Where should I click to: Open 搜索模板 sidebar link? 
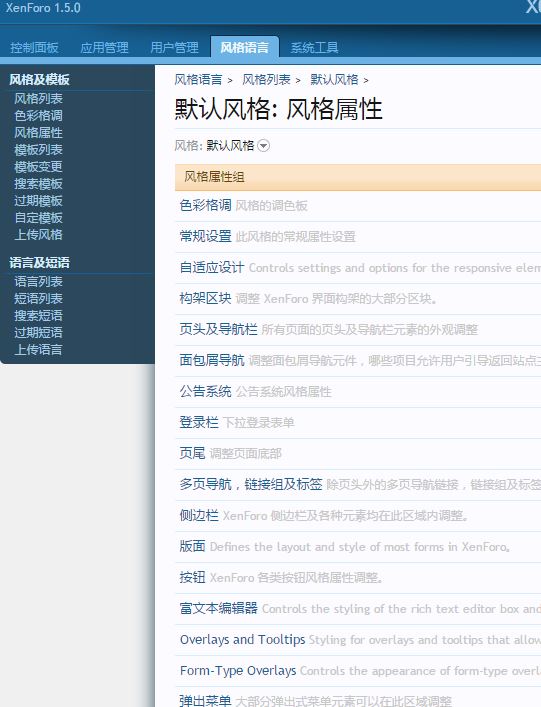coord(38,184)
